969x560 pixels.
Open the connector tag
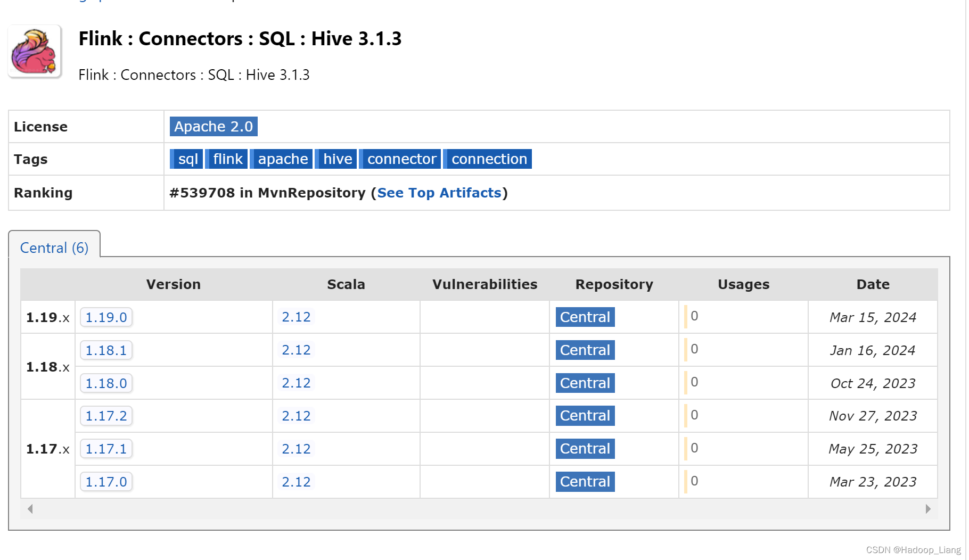(x=400, y=159)
